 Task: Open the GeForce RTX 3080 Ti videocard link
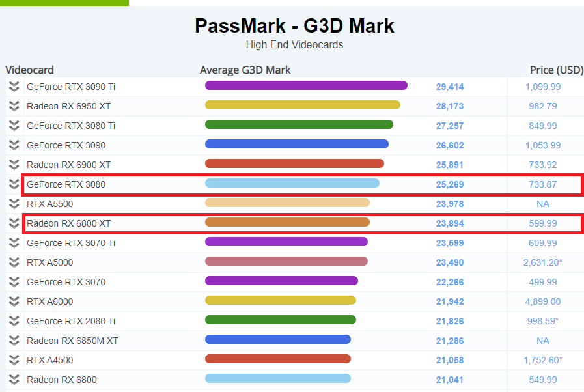point(71,126)
